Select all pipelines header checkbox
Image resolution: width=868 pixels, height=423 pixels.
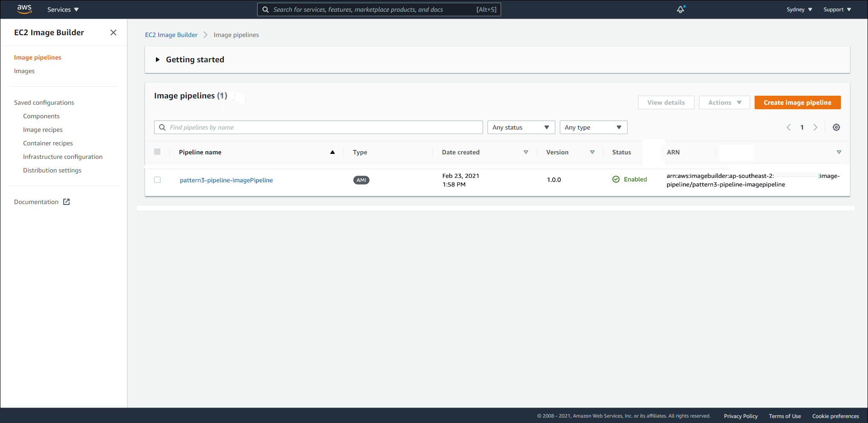[x=157, y=152]
